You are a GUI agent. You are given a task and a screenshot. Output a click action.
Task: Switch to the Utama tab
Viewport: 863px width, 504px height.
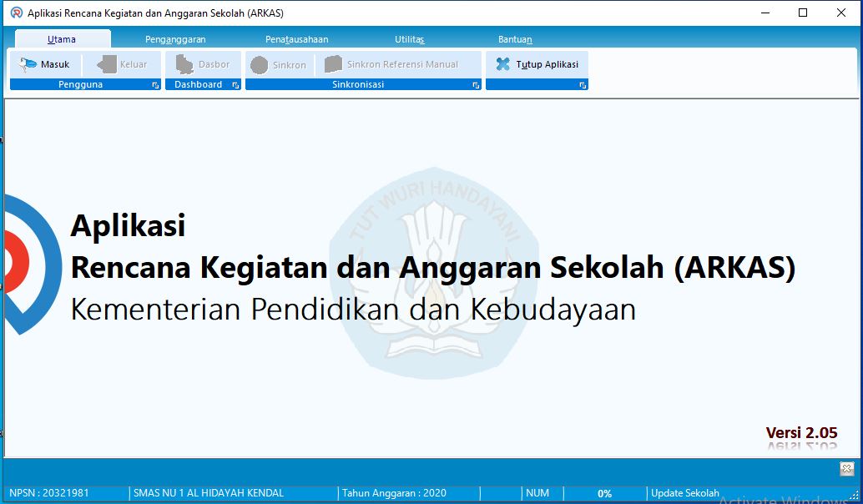[63, 39]
